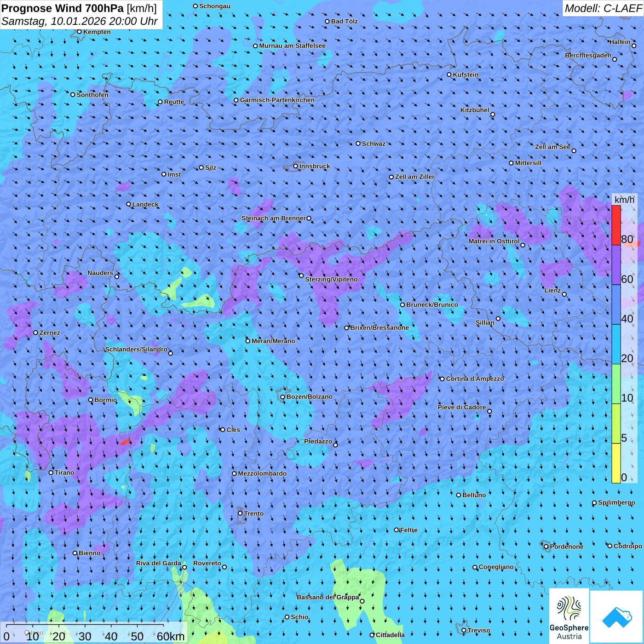Click the Bienno location dot

click(75, 553)
